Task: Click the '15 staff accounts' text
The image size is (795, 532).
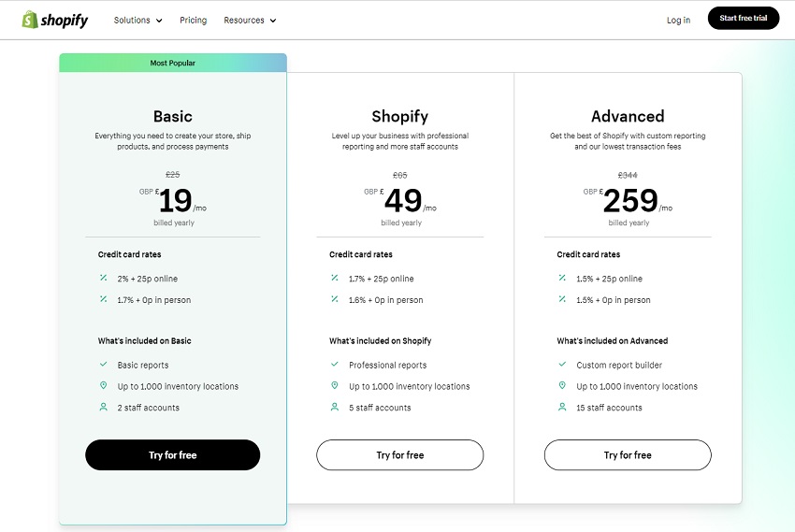Action: (609, 408)
